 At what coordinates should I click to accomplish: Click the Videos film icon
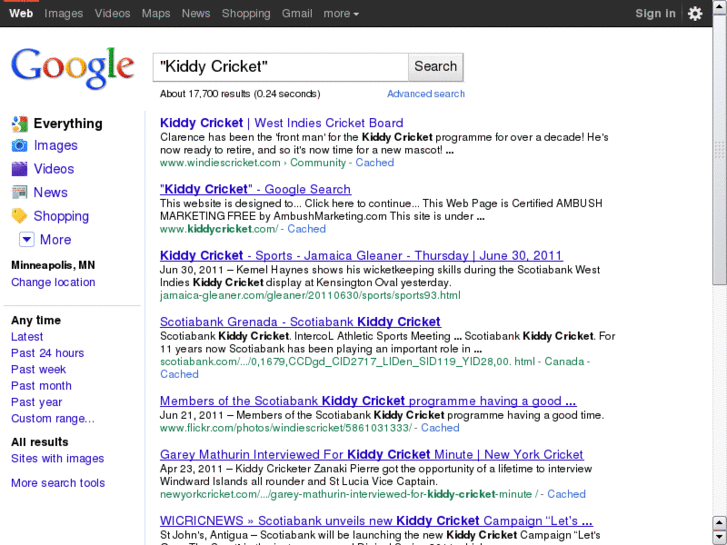pos(19,169)
